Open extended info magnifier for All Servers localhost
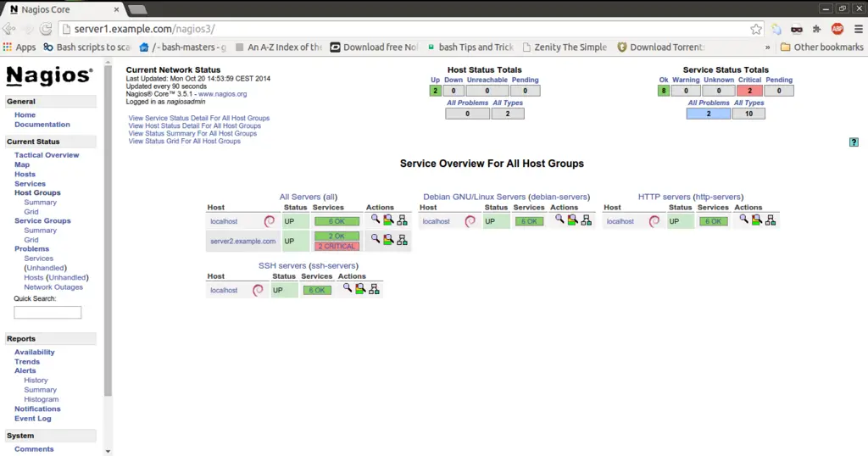Viewport: 868px width, 456px height. point(375,220)
